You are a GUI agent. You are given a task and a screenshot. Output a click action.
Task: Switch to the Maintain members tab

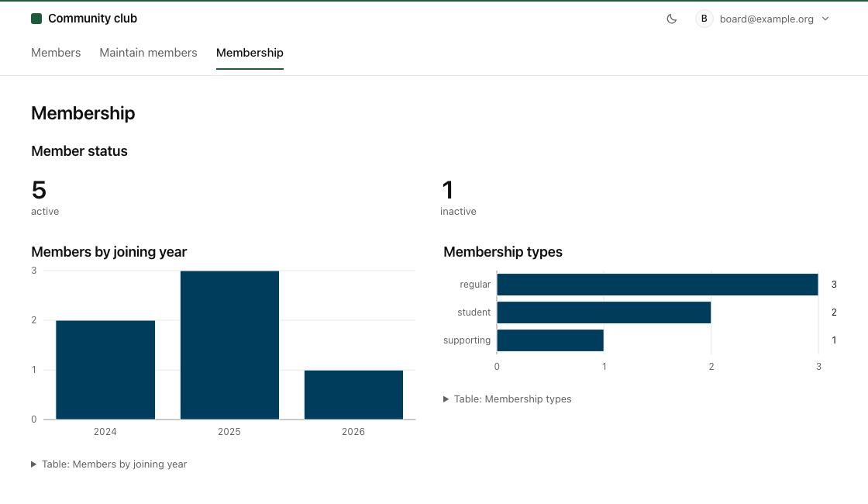(x=148, y=53)
